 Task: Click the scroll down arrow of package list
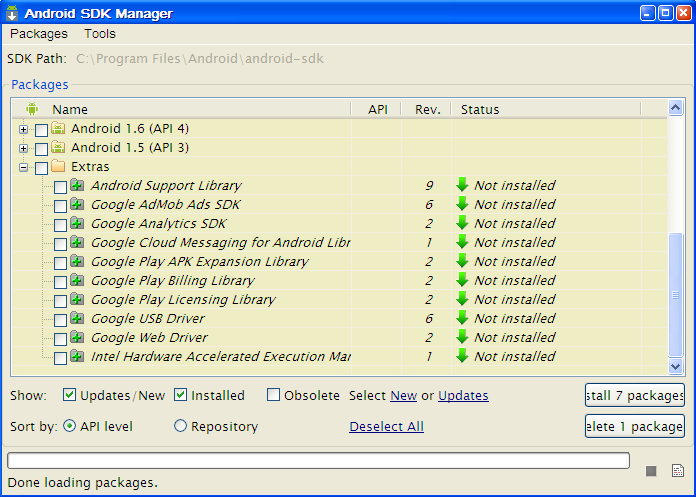click(x=676, y=367)
